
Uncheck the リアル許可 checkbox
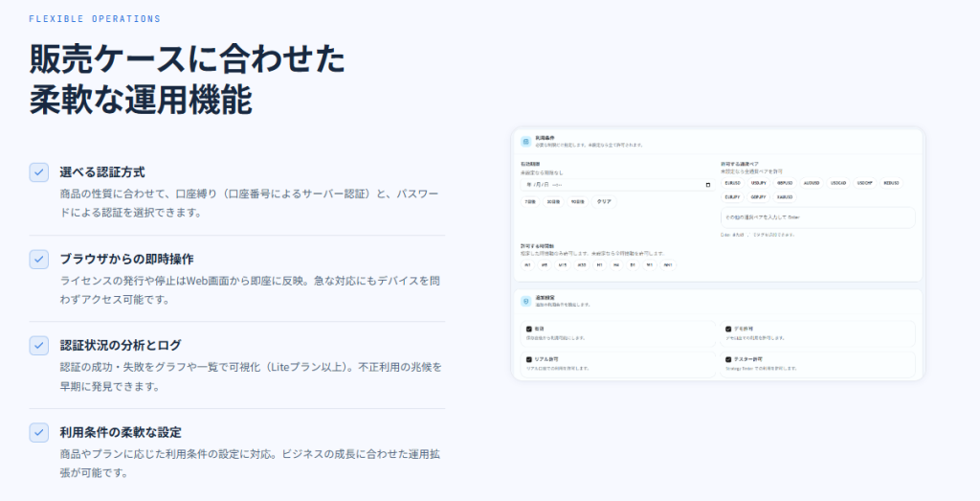[528, 359]
